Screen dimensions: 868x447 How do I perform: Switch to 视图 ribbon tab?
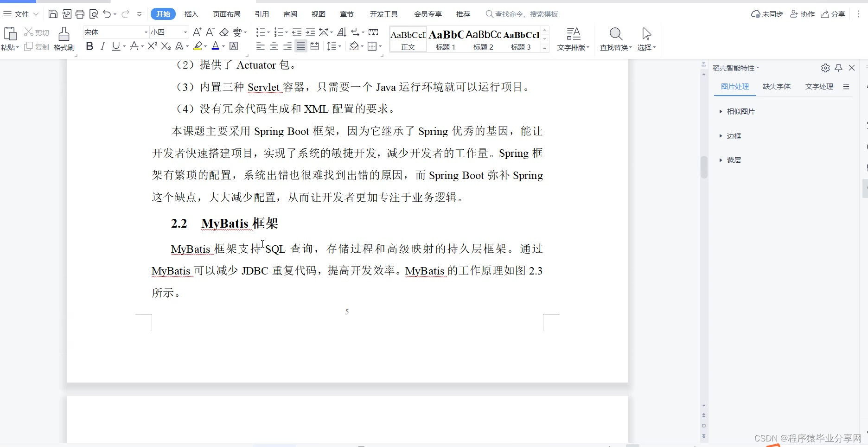[x=319, y=14]
